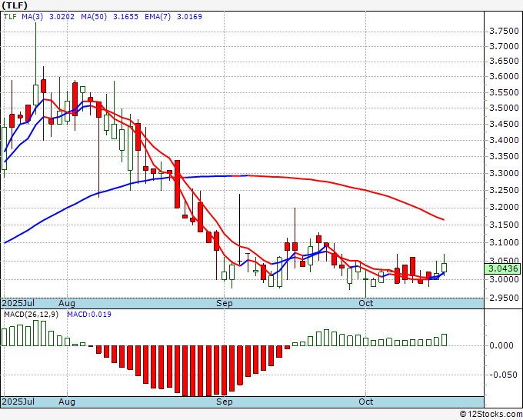Select the -0.050 MACD axis label
This screenshot has width=523, height=420.
tap(501, 375)
